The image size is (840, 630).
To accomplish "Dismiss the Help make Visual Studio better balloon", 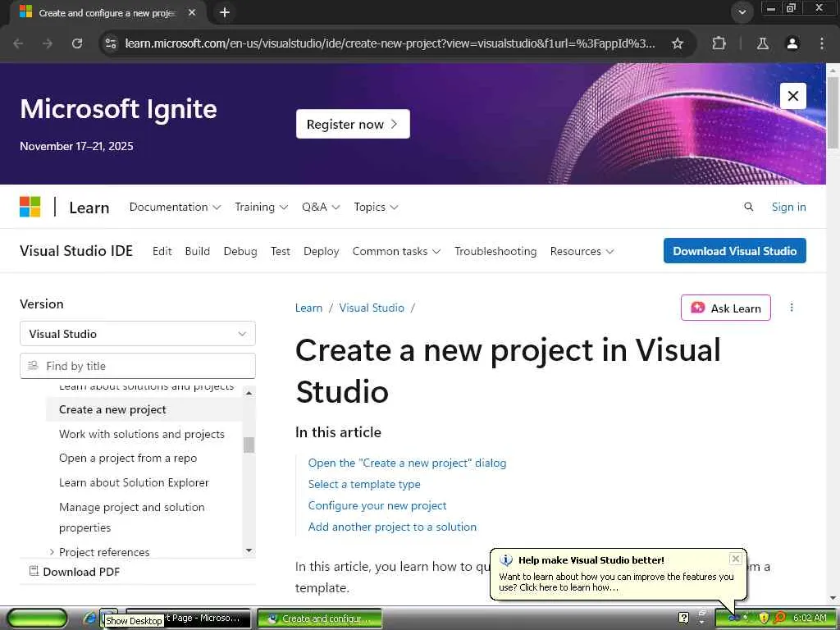I will (735, 559).
